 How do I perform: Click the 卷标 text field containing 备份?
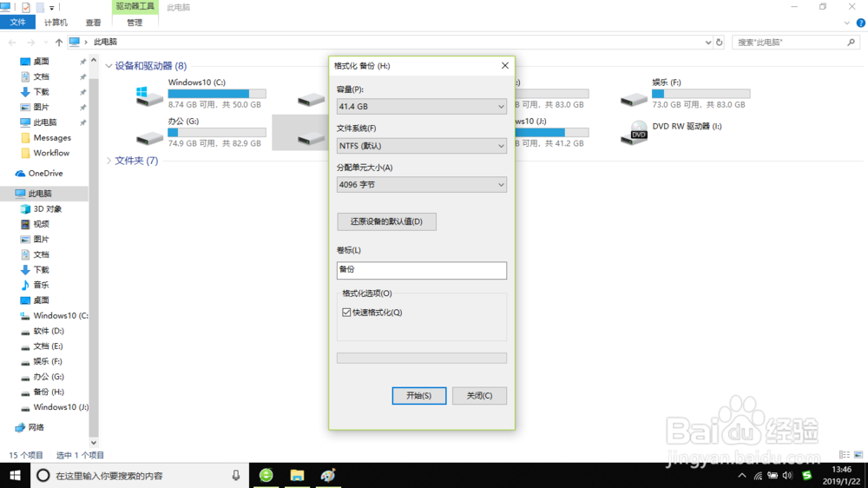(421, 270)
